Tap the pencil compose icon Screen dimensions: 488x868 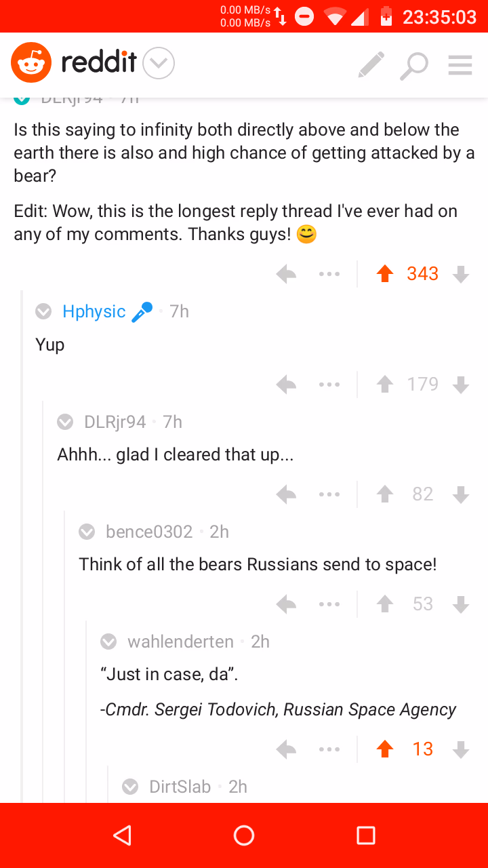[371, 64]
